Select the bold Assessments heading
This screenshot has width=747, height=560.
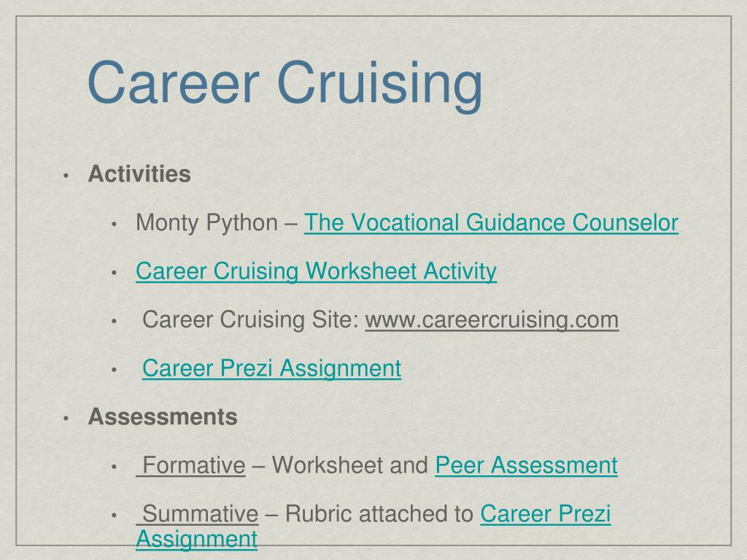[163, 416]
